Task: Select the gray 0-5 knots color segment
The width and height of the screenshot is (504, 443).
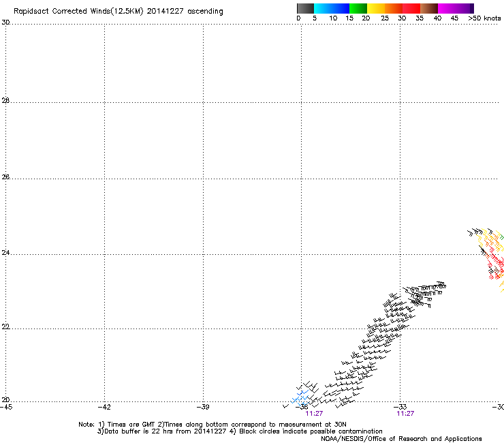Action: click(305, 8)
